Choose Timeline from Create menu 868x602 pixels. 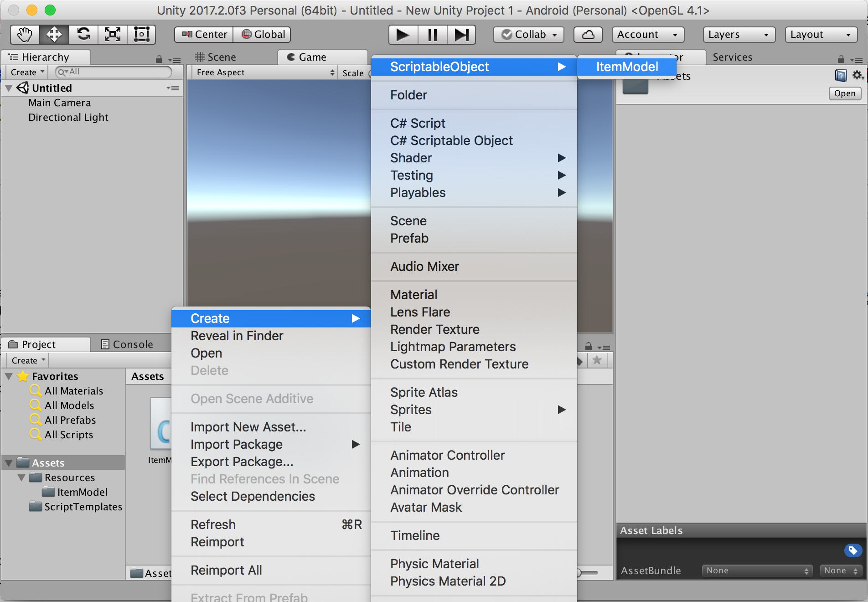[x=474, y=535]
